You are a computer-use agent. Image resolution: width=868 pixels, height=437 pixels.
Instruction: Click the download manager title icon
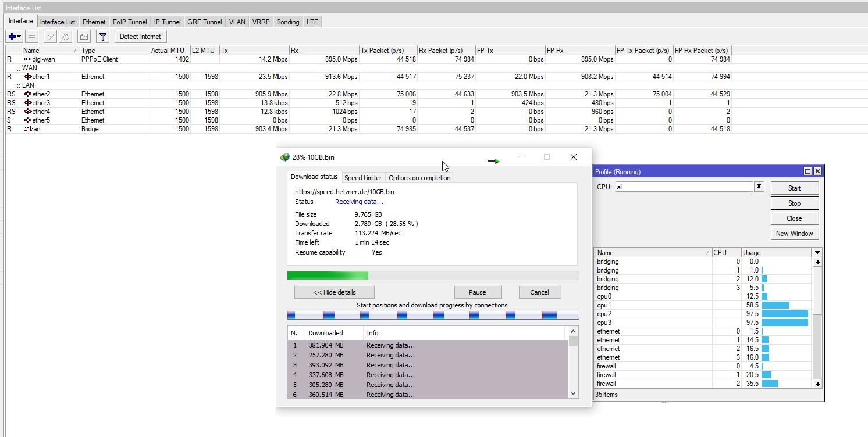pyautogui.click(x=284, y=157)
